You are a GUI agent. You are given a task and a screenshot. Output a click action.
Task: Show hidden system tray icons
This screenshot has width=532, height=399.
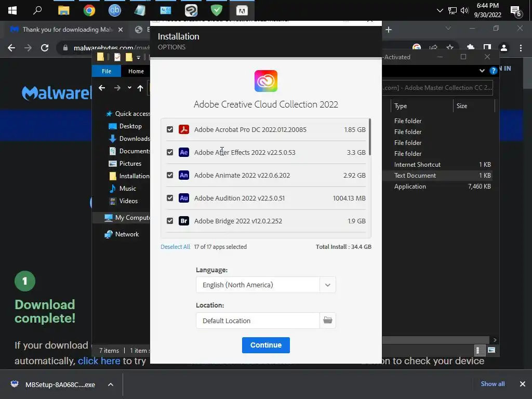pos(440,10)
